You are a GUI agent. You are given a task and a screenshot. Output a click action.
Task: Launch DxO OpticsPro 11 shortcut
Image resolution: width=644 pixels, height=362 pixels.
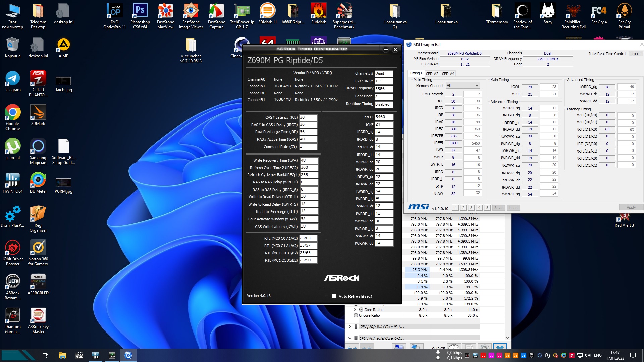point(114,16)
